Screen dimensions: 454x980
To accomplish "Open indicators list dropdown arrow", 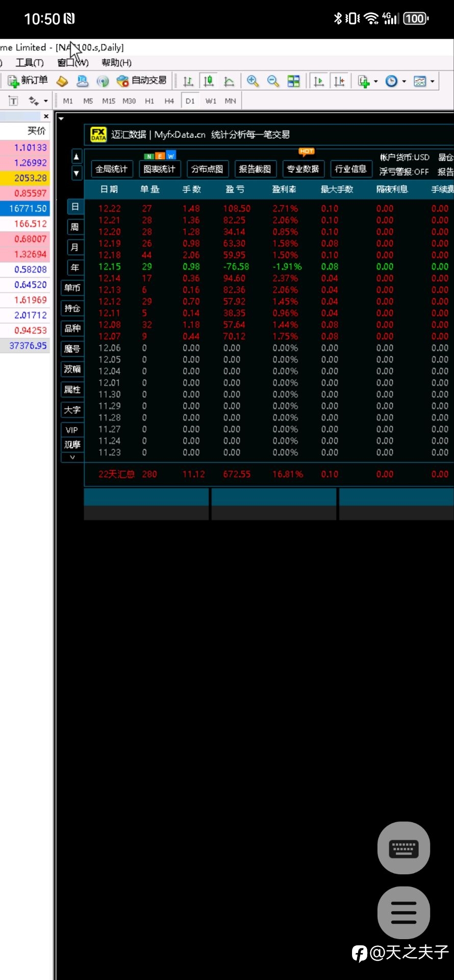I will coord(376,81).
